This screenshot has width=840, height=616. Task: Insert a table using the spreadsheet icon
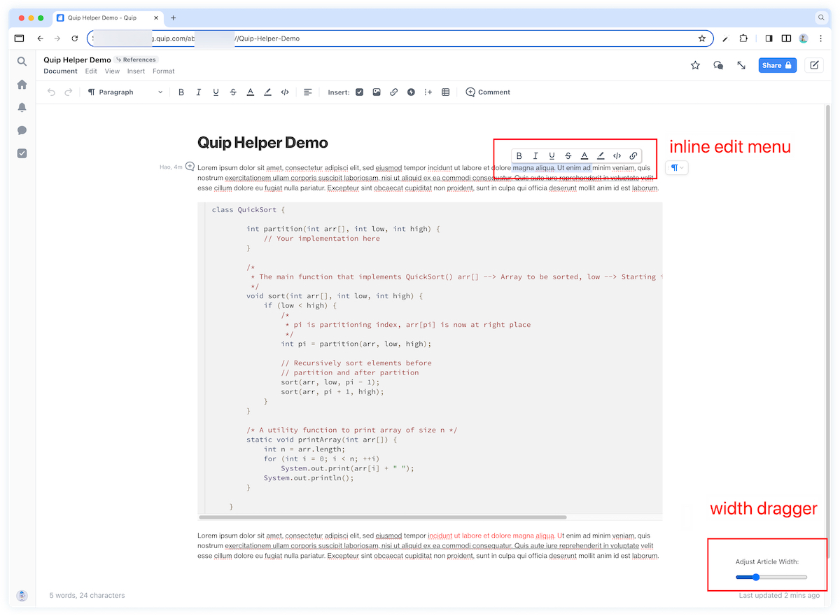point(445,92)
